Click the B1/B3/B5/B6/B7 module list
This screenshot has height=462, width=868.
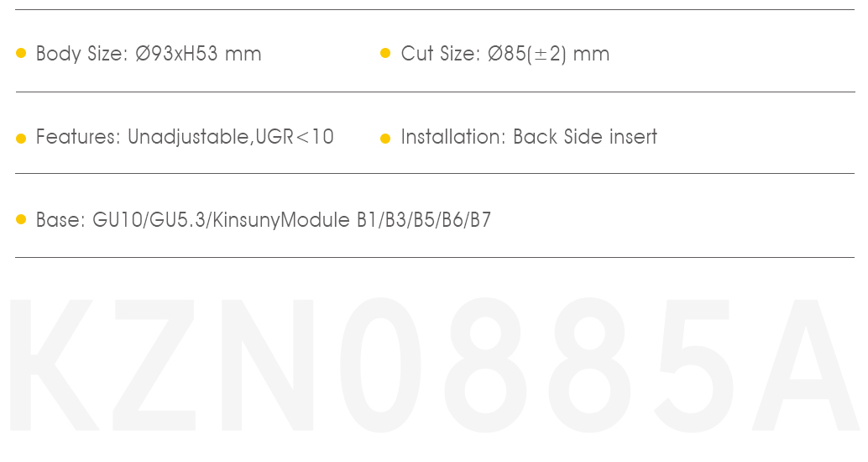[423, 220]
